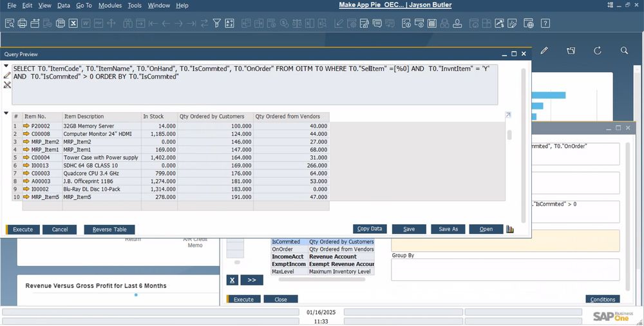The width and height of the screenshot is (644, 326).
Task: Follow the link arrow for item P20002
Action: pos(26,126)
